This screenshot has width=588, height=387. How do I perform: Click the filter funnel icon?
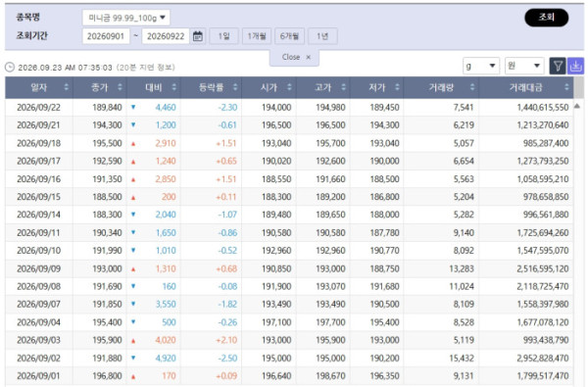[558, 66]
